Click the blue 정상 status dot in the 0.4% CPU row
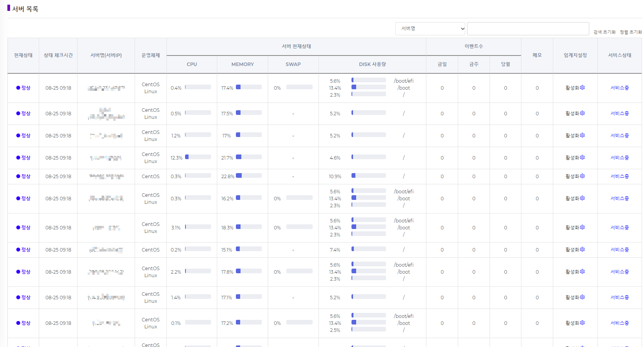The height and width of the screenshot is (347, 644). pos(18,88)
